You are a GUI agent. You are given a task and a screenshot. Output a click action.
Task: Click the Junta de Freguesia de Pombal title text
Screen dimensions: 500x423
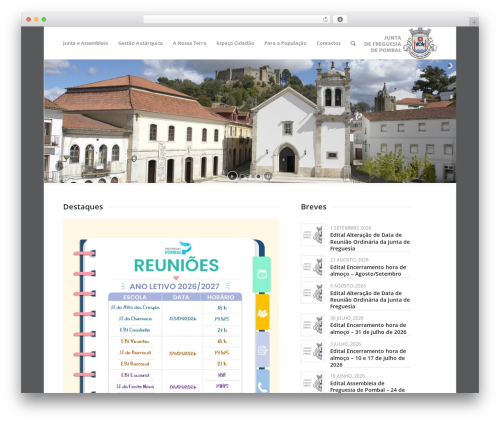[x=383, y=44]
